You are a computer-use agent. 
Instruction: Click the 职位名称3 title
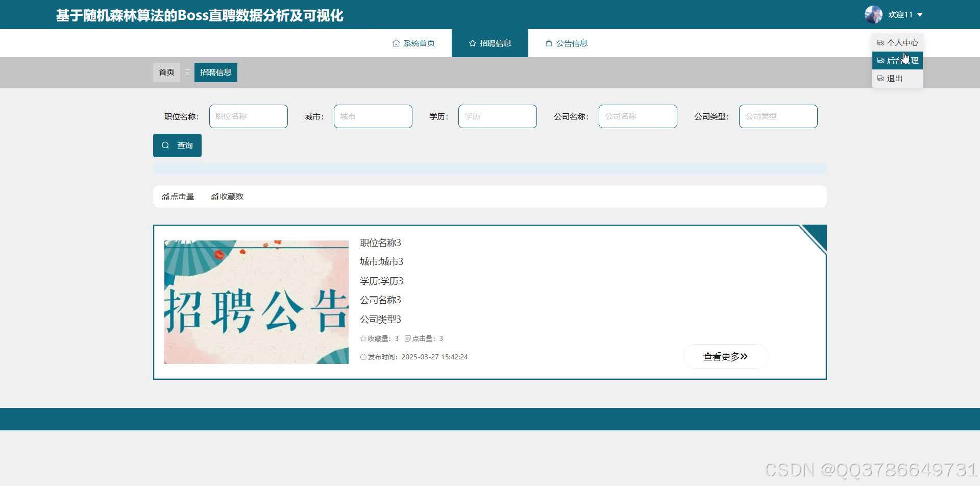pyautogui.click(x=380, y=242)
